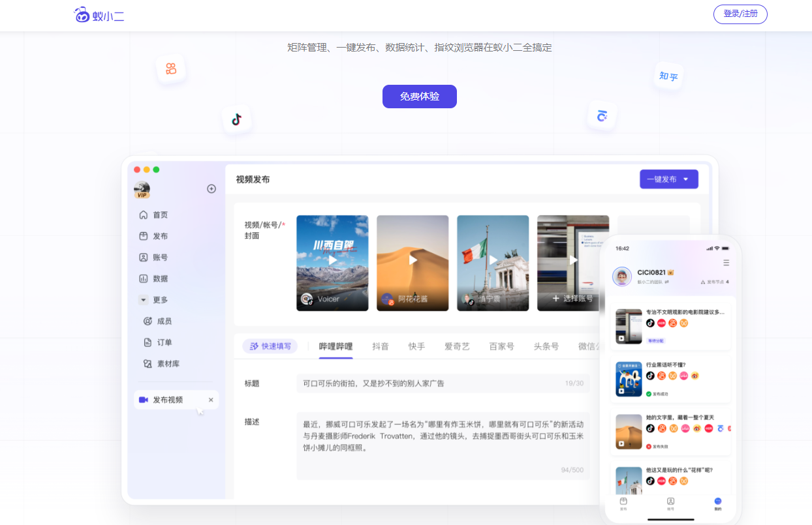Click the 登录/注册 button
Image resolution: width=812 pixels, height=525 pixels.
[x=740, y=14]
